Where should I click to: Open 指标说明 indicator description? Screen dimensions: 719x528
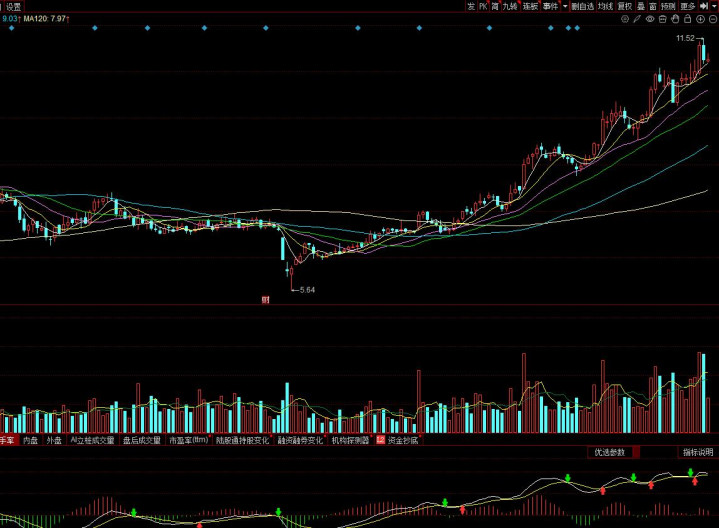pyautogui.click(x=697, y=452)
